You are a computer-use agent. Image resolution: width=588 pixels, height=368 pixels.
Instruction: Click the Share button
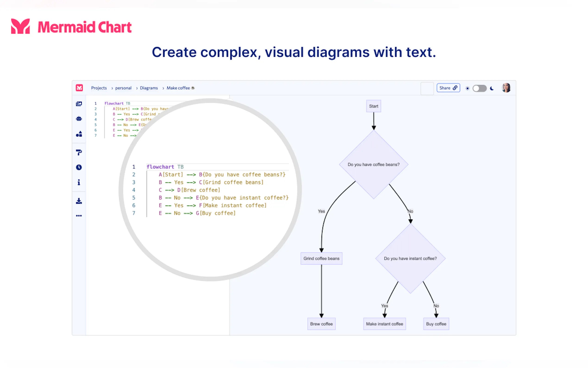(x=448, y=88)
